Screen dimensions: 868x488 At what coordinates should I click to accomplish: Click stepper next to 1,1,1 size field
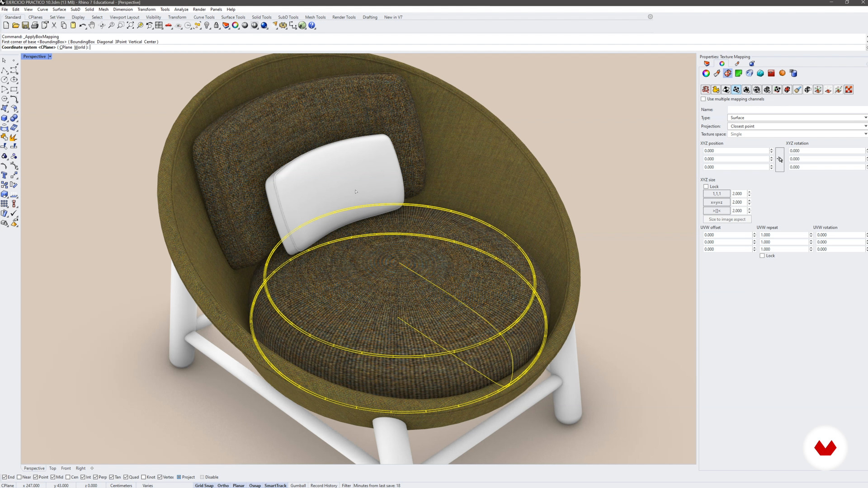(x=749, y=194)
